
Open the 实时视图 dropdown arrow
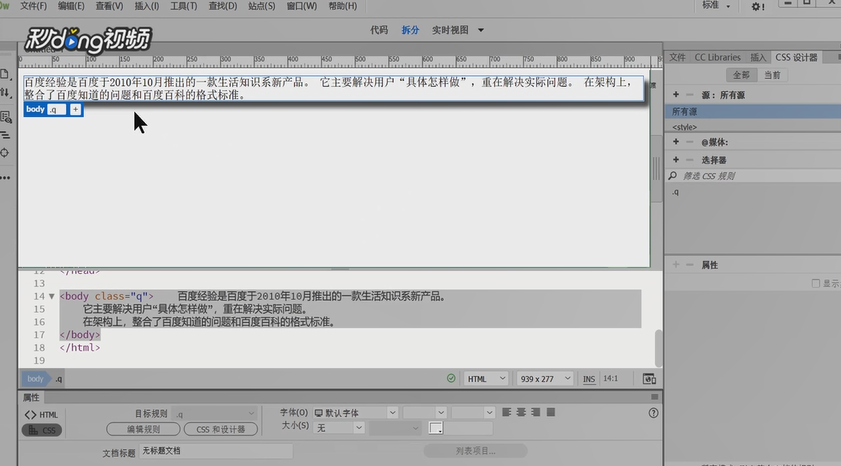click(481, 30)
